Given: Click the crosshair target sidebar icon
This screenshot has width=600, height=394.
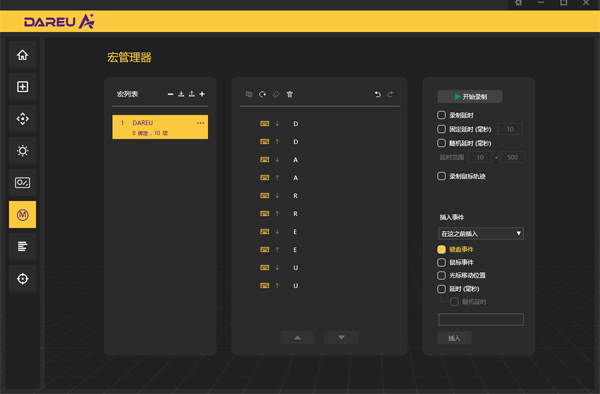Looking at the screenshot, I should [23, 278].
